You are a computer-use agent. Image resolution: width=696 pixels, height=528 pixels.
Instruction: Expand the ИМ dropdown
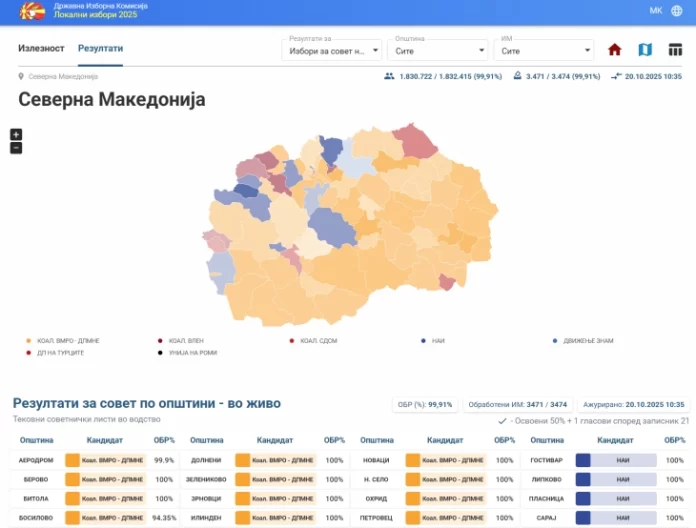click(545, 49)
